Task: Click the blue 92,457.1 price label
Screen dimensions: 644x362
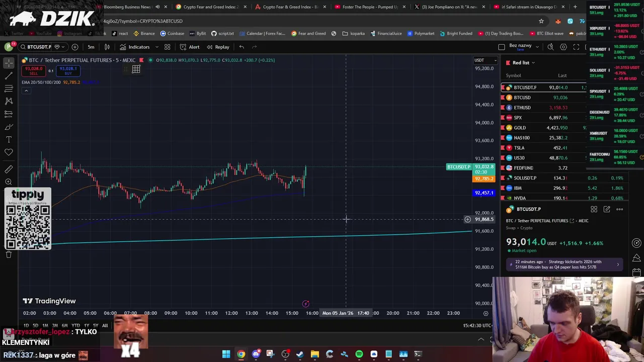Action: point(484,193)
